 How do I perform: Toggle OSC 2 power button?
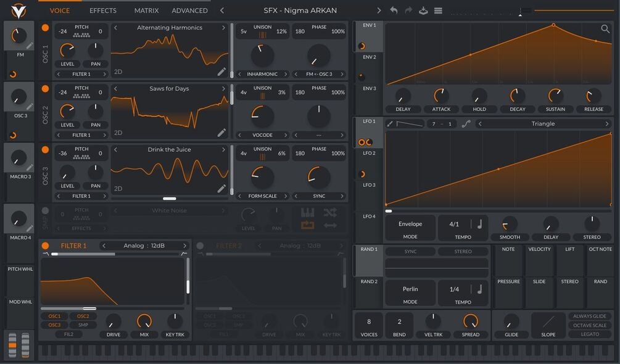click(x=45, y=88)
